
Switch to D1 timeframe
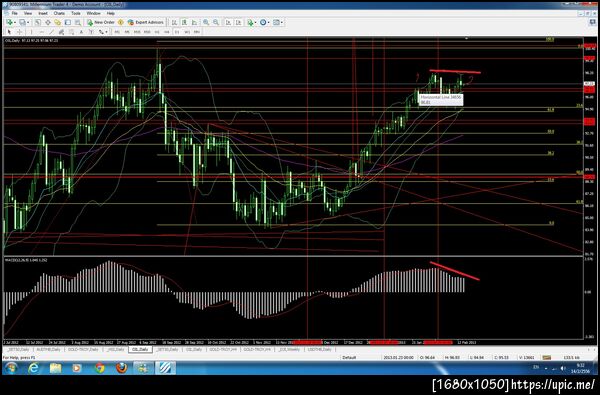click(x=177, y=32)
